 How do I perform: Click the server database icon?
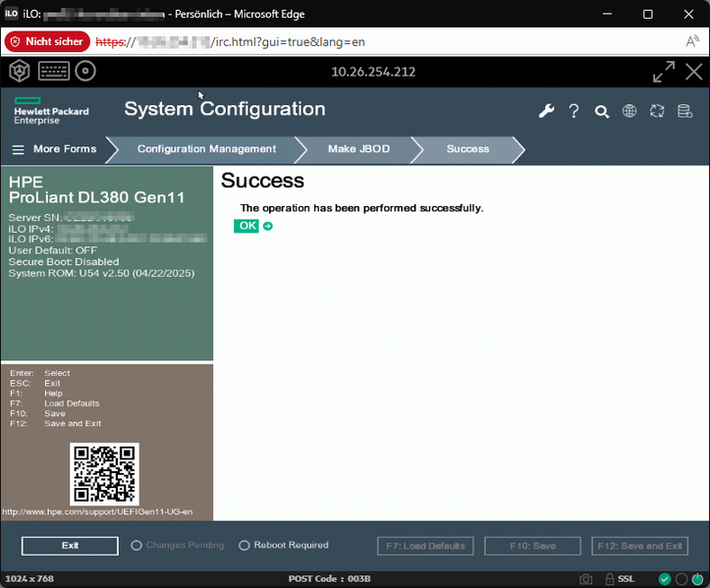684,111
